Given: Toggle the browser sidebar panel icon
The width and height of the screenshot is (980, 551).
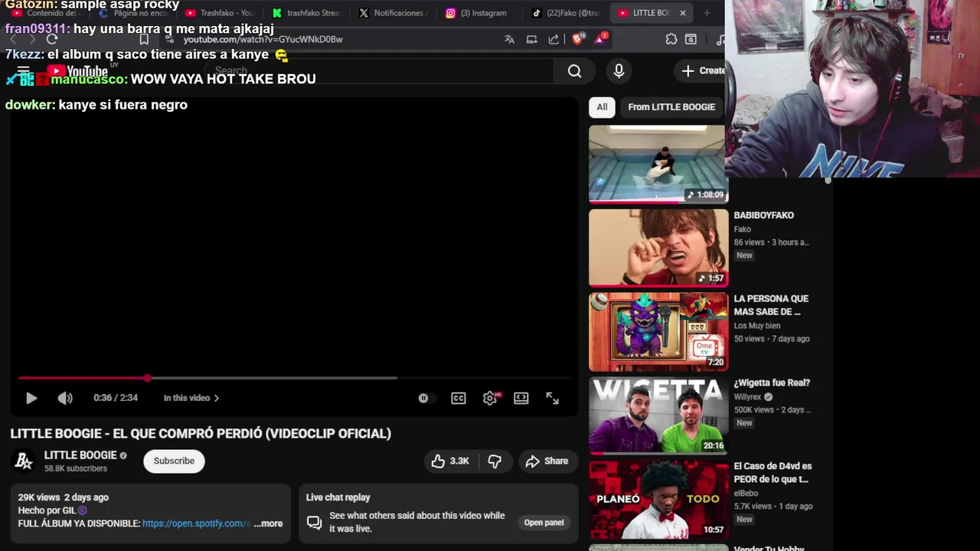Looking at the screenshot, I should [691, 39].
